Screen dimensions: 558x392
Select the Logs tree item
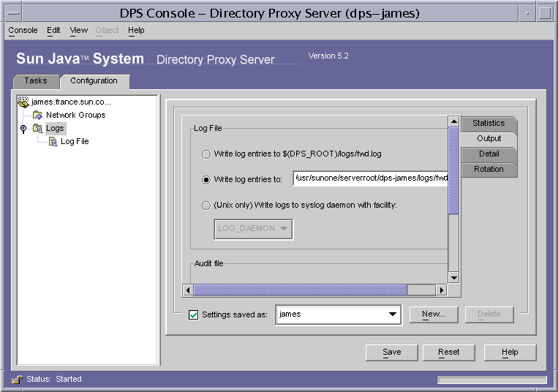point(55,128)
